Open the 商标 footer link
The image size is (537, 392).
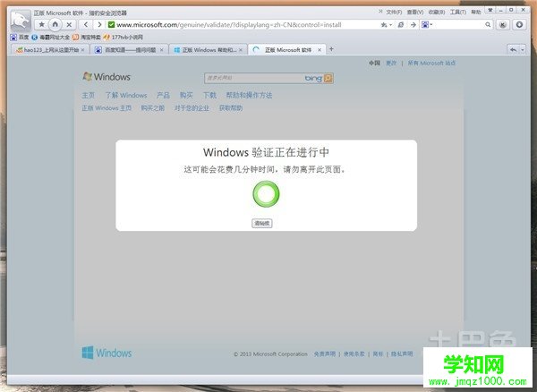[x=378, y=354]
